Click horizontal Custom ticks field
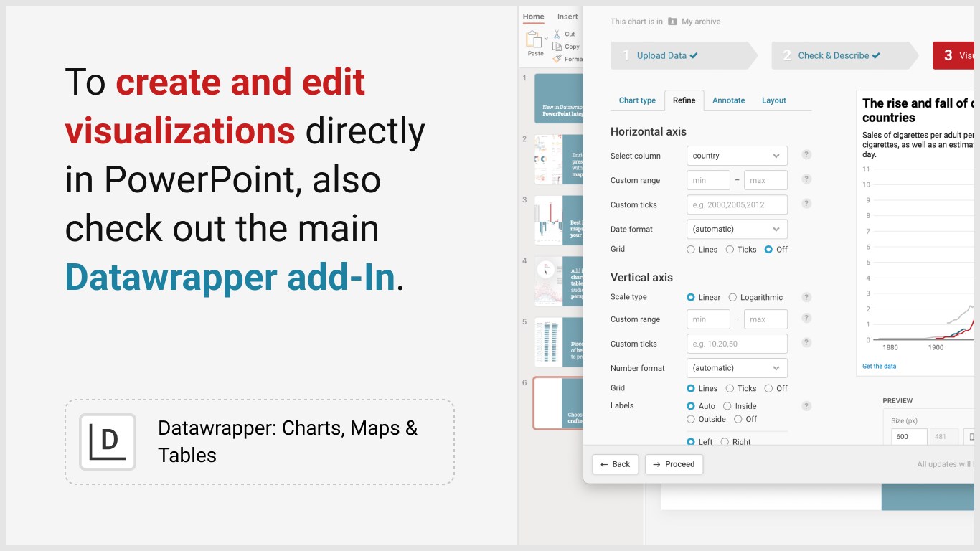 tap(737, 204)
